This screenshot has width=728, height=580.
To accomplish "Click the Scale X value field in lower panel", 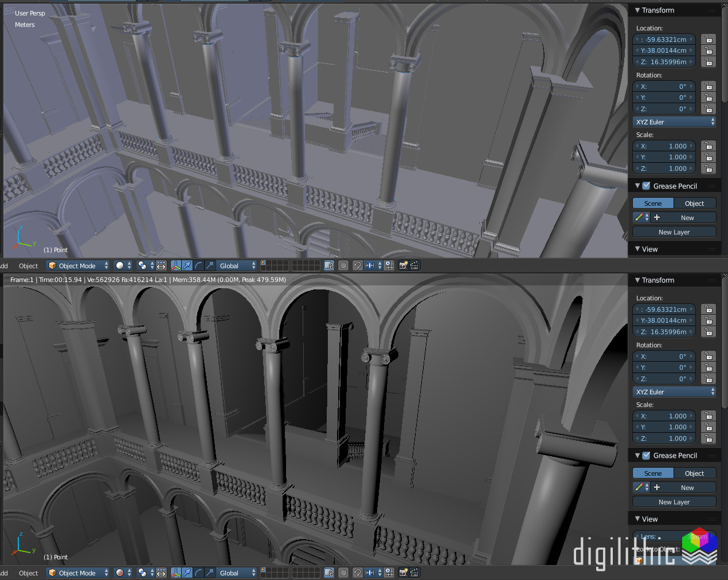I will 665,416.
